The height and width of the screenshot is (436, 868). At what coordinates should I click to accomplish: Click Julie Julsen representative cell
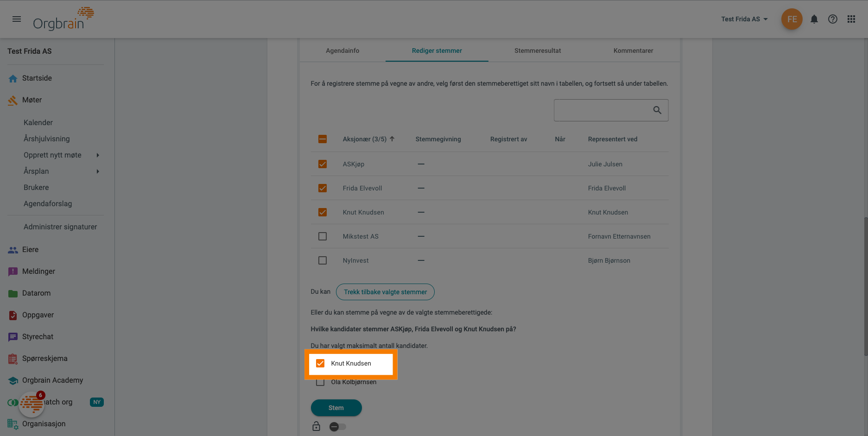click(605, 164)
